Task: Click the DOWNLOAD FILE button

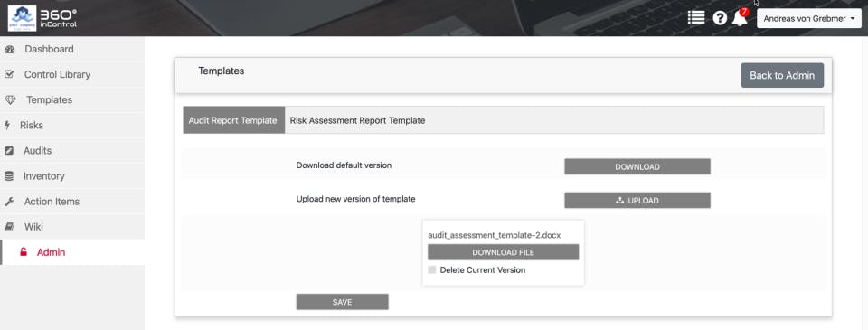Action: pos(504,252)
